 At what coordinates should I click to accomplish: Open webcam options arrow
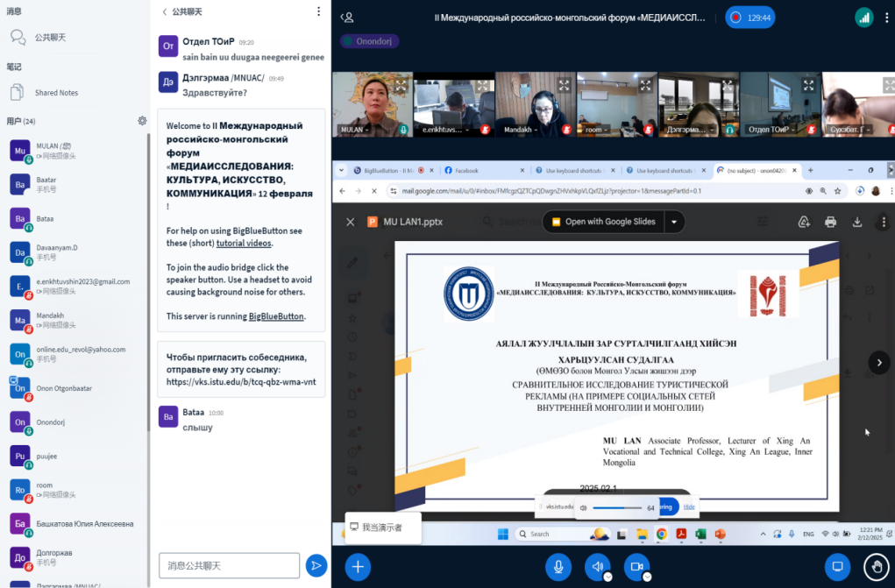[647, 577]
